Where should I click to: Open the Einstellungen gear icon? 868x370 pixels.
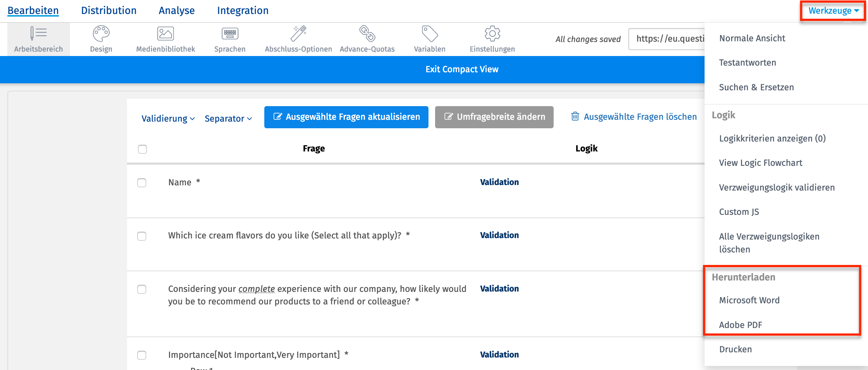492,34
